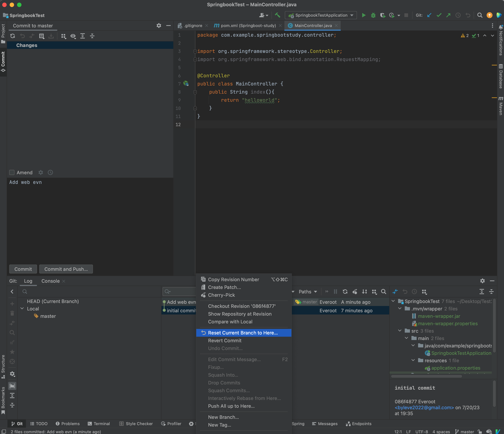Click Group By icon in Commit toolbar

click(x=64, y=36)
